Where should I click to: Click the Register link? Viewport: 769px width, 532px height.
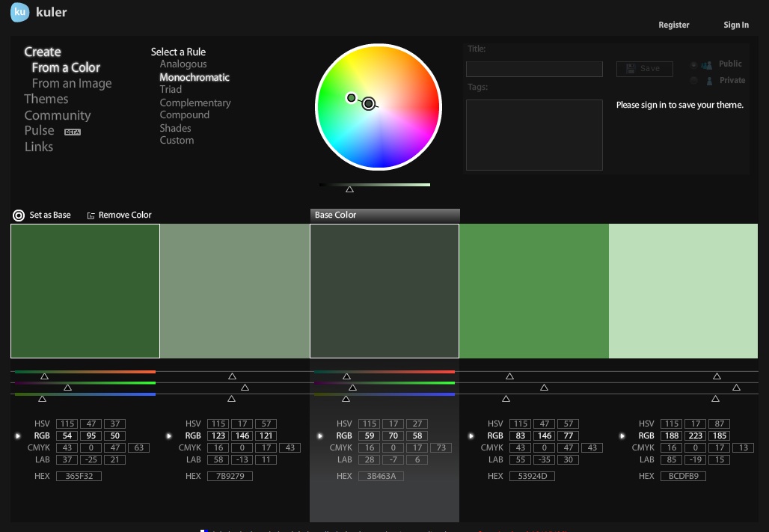coord(674,25)
